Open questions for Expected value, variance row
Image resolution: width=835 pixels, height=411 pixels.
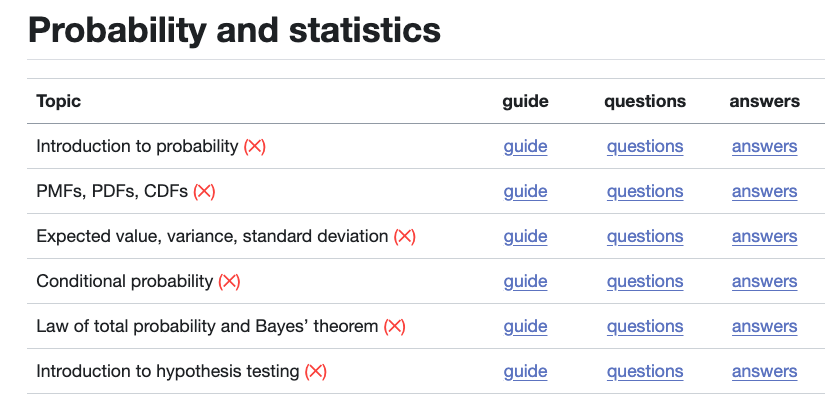[x=645, y=236]
